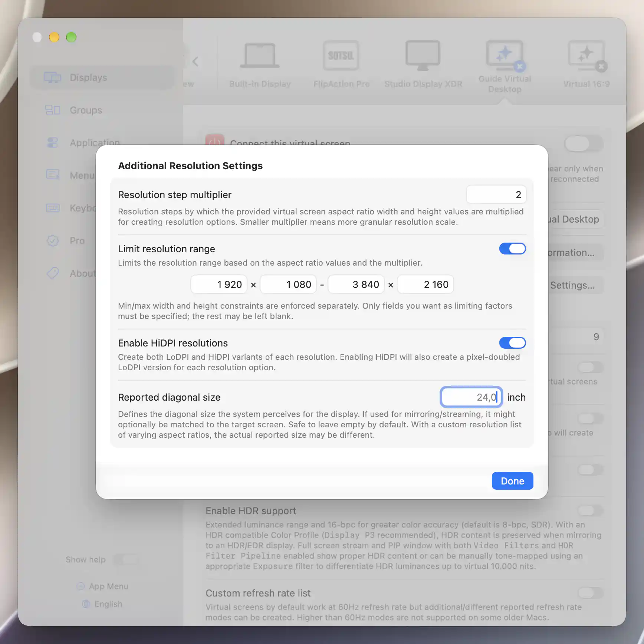Click the back chevron in toolbar
This screenshot has height=644, width=644.
195,61
